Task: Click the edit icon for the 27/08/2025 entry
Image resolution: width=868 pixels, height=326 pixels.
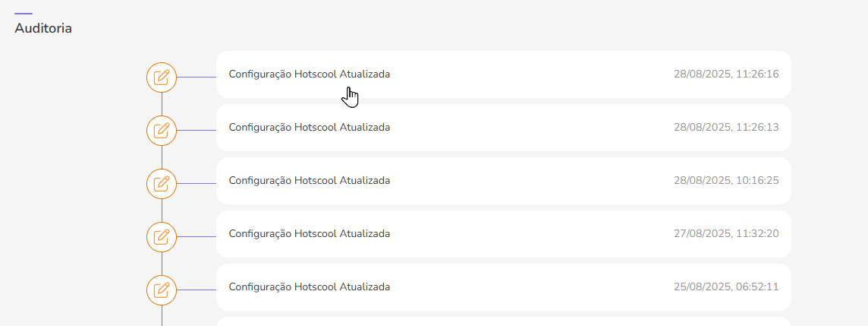Action: coord(162,237)
